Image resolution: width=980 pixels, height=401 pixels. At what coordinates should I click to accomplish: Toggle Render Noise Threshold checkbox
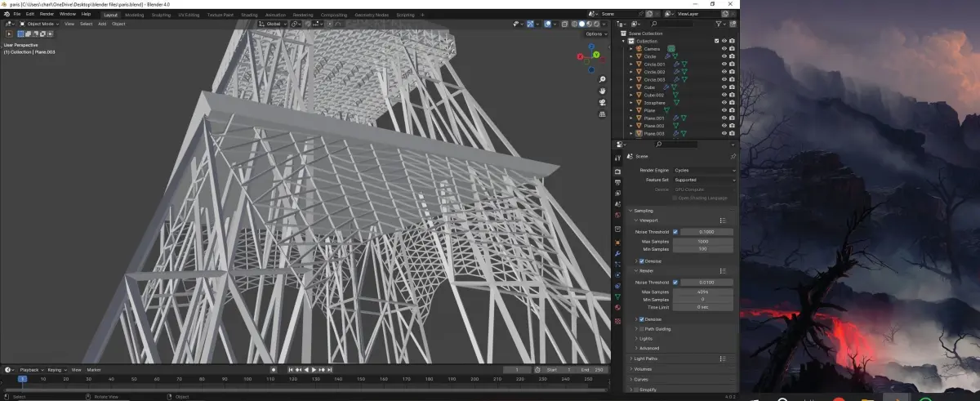click(675, 282)
